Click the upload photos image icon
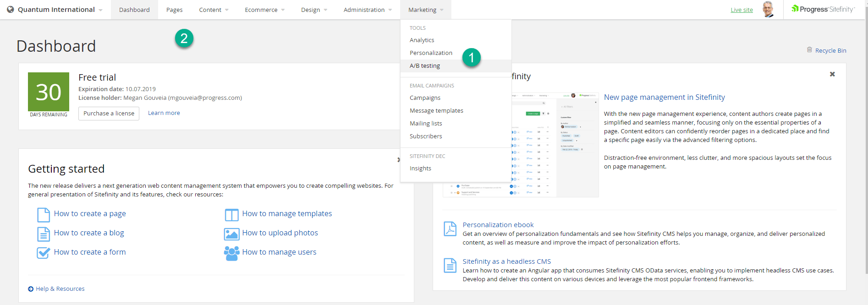Viewport: 868px width, 305px height. pos(231,234)
